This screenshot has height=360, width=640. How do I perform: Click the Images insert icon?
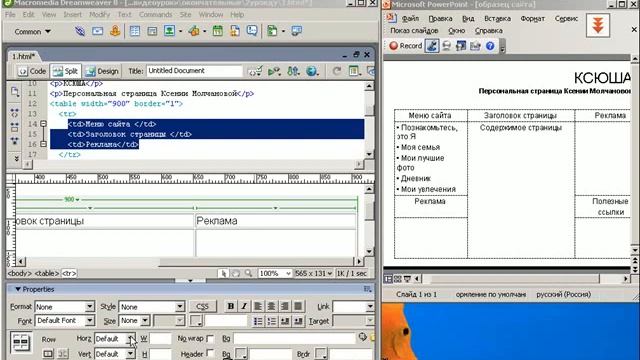click(x=169, y=31)
